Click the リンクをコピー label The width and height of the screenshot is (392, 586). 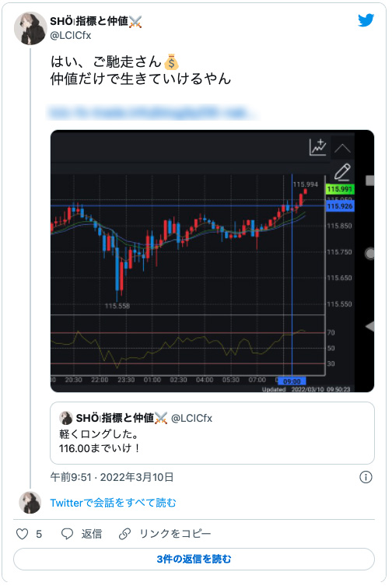pyautogui.click(x=175, y=534)
